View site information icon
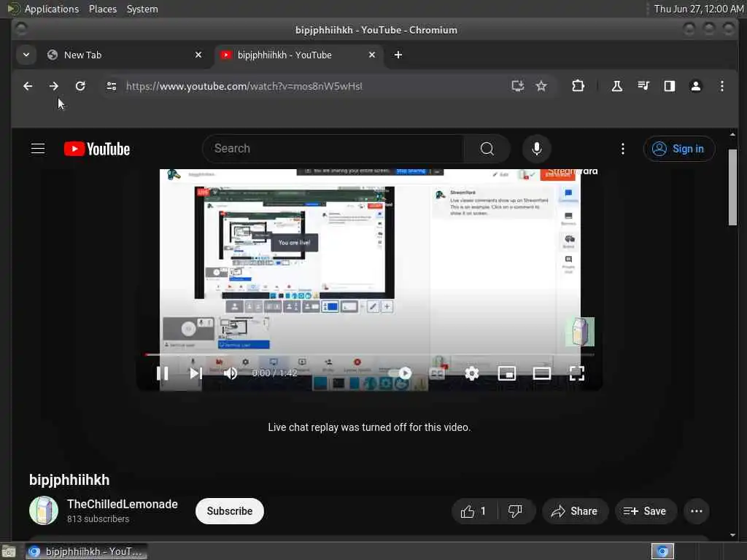This screenshot has width=747, height=560. [x=112, y=86]
